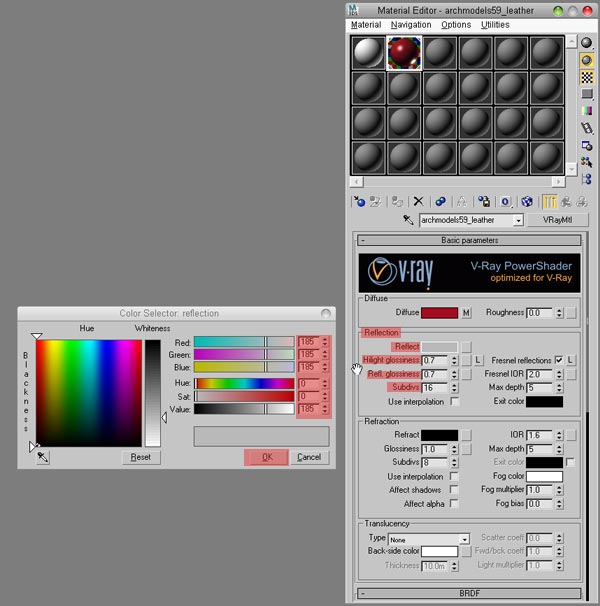The image size is (600, 606).
Task: Click the Refl. glossiness spinner
Action: click(x=454, y=374)
